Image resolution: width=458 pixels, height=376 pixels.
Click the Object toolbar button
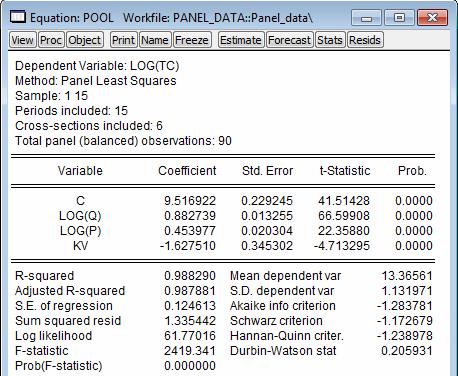pos(85,40)
